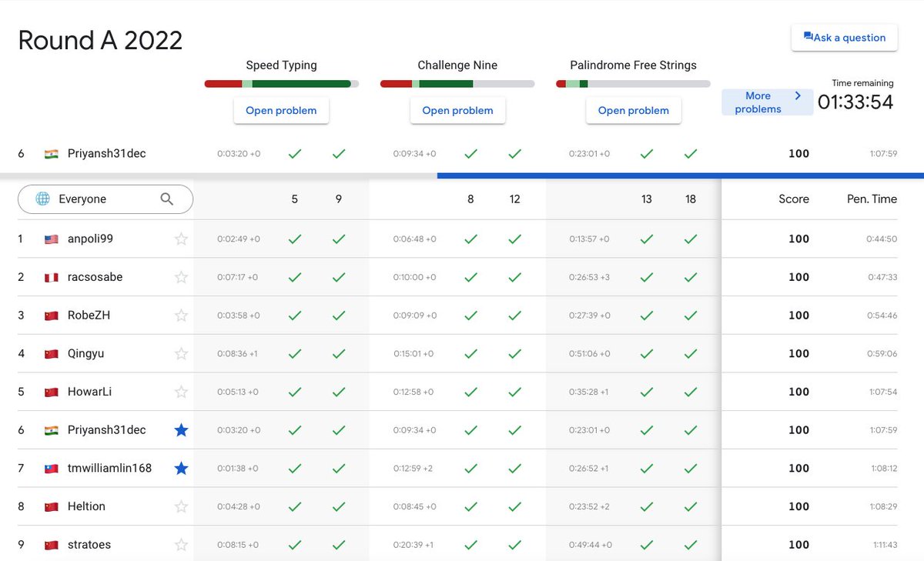Click Speed Typing points value 9

point(339,199)
